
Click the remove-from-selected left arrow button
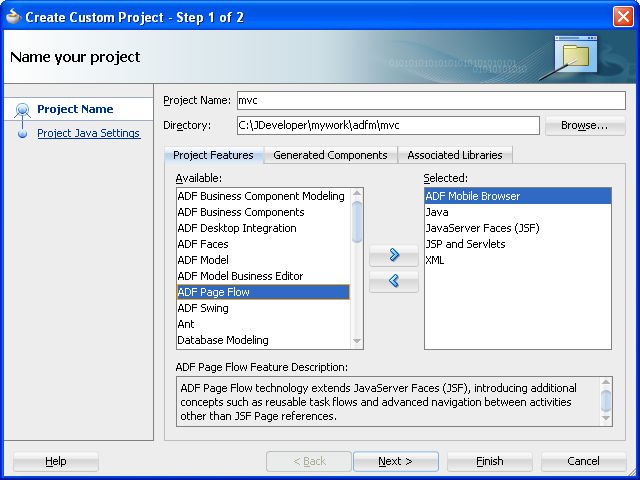(394, 281)
